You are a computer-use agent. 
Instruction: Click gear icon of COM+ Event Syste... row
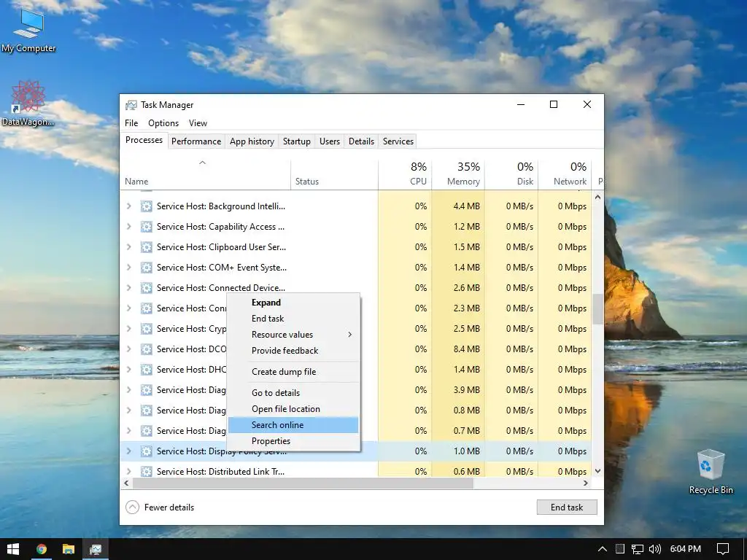146,268
